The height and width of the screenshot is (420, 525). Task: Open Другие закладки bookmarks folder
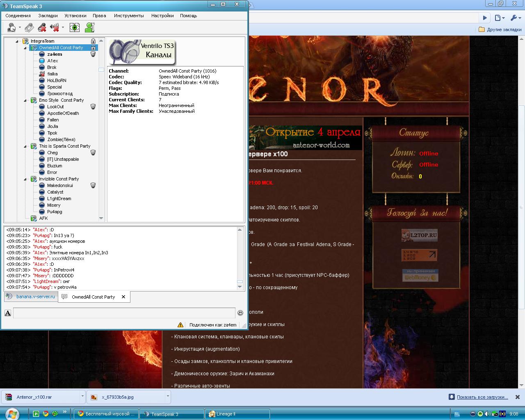click(500, 30)
